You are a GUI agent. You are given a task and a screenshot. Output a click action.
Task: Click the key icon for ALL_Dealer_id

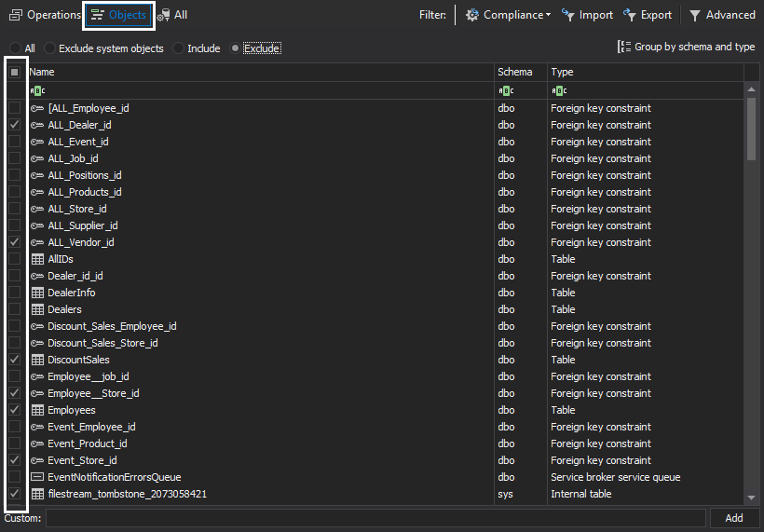click(37, 125)
